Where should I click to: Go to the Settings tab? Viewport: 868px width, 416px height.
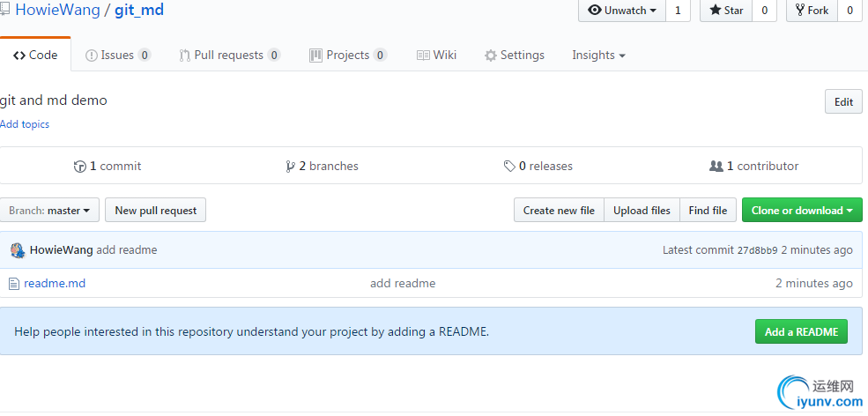(515, 56)
